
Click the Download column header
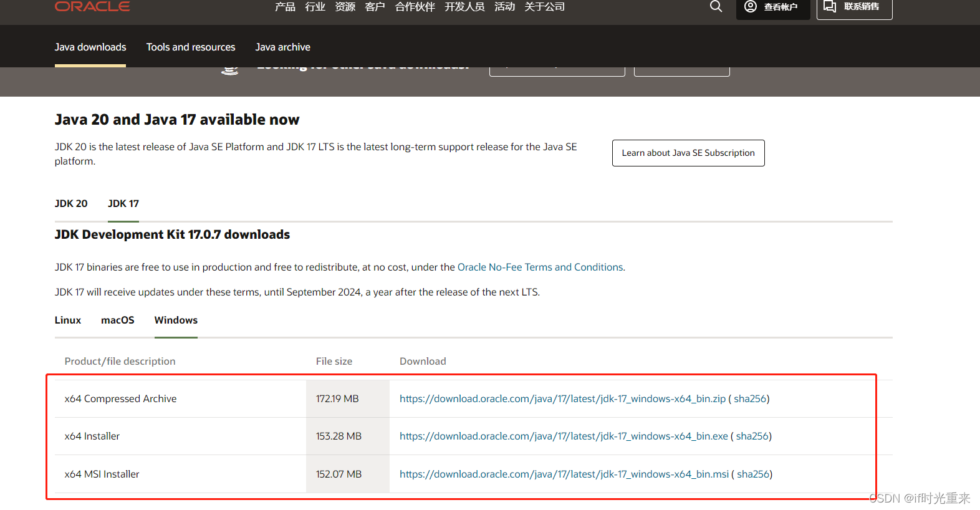423,362
